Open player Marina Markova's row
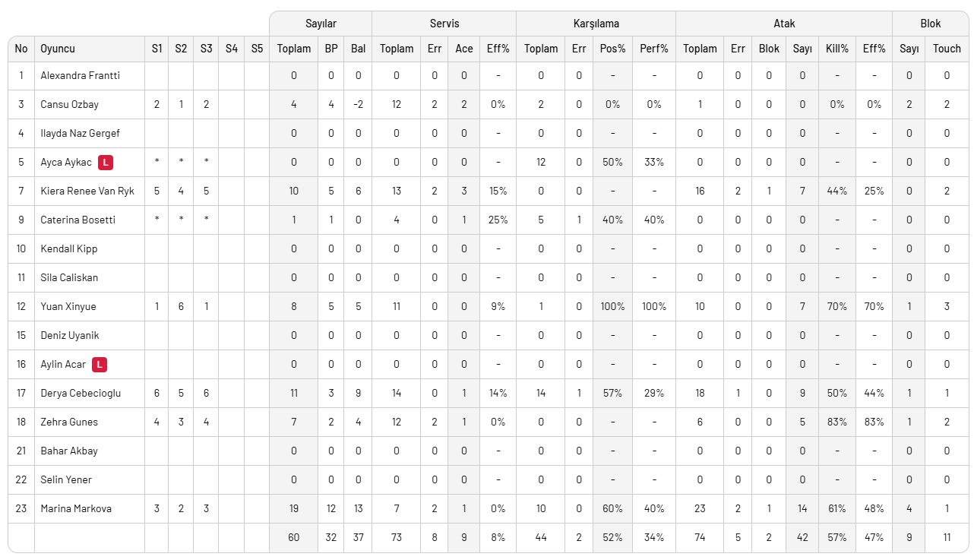Image resolution: width=974 pixels, height=560 pixels. pos(76,508)
